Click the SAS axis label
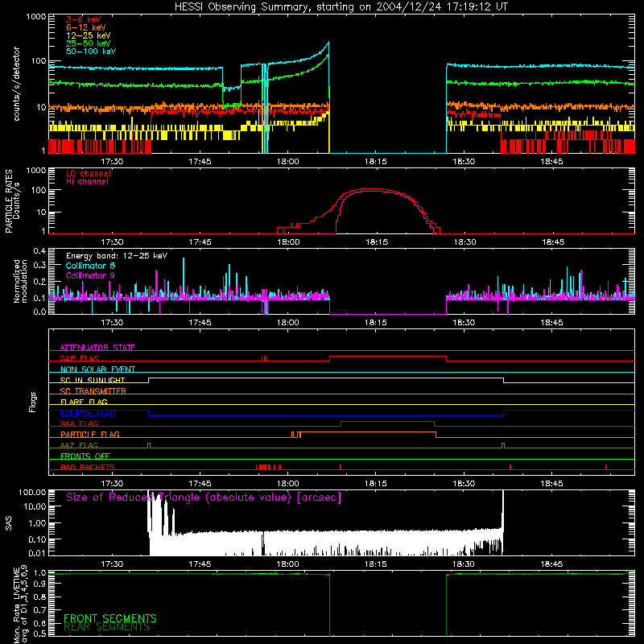The width and height of the screenshot is (644, 644). point(8,523)
